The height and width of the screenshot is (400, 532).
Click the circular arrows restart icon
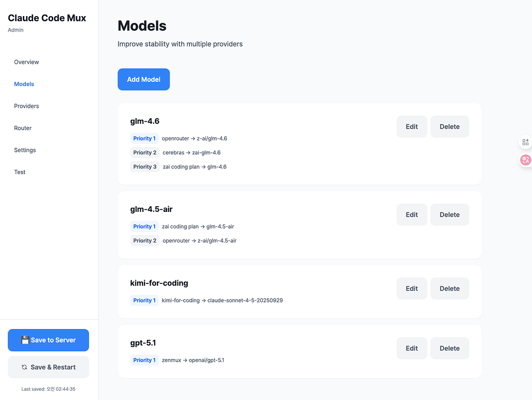coord(24,367)
